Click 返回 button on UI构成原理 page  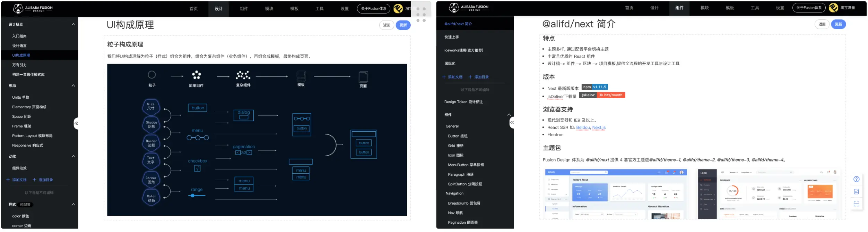click(387, 25)
